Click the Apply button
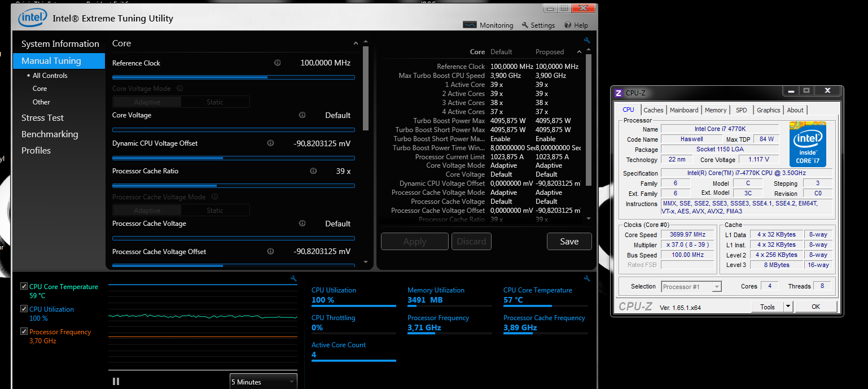 415,241
